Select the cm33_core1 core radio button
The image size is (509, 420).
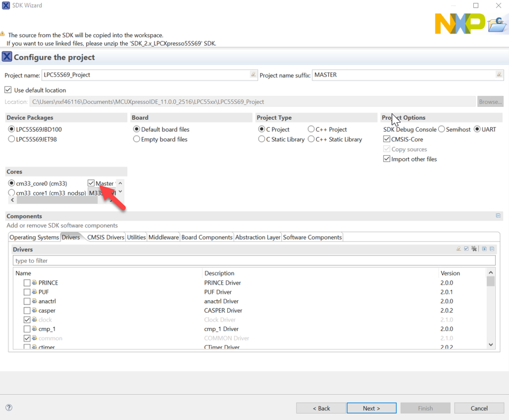(11, 192)
